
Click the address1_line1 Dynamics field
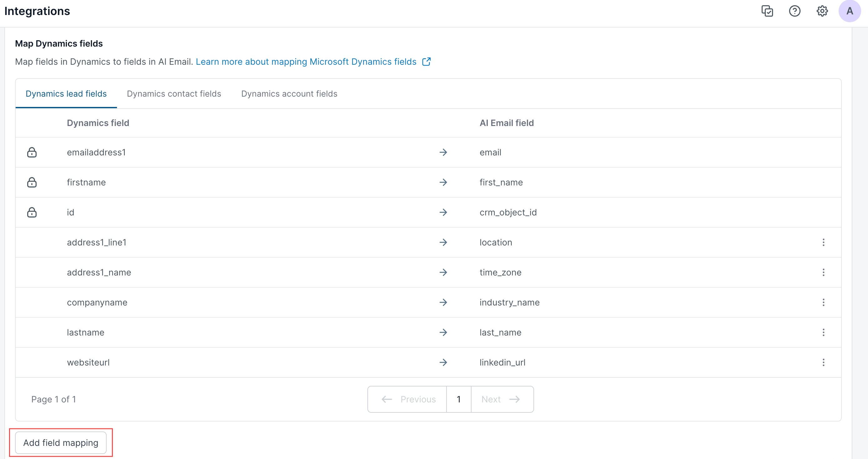point(97,242)
